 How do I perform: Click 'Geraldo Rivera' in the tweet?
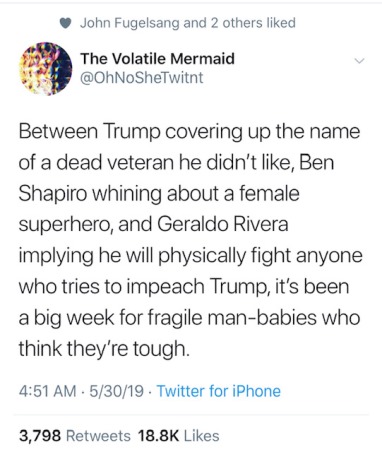tap(223, 224)
